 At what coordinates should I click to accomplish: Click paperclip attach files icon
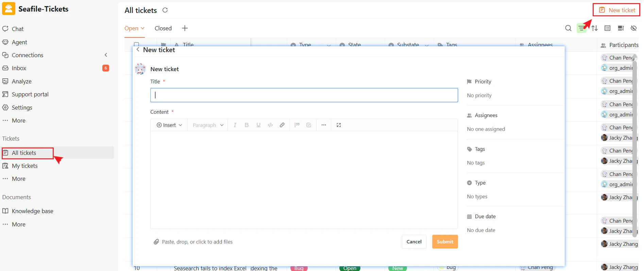click(156, 242)
